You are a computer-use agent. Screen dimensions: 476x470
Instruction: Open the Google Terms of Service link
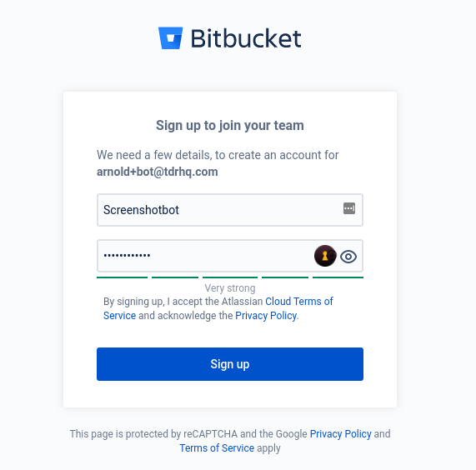pyautogui.click(x=217, y=448)
